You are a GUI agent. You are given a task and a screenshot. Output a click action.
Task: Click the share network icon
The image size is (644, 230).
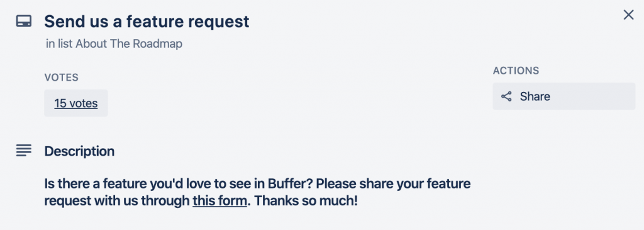[x=506, y=96]
